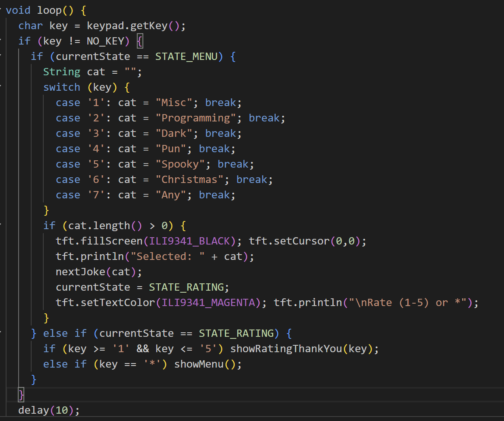Click the "Pun" string literal

point(171,149)
